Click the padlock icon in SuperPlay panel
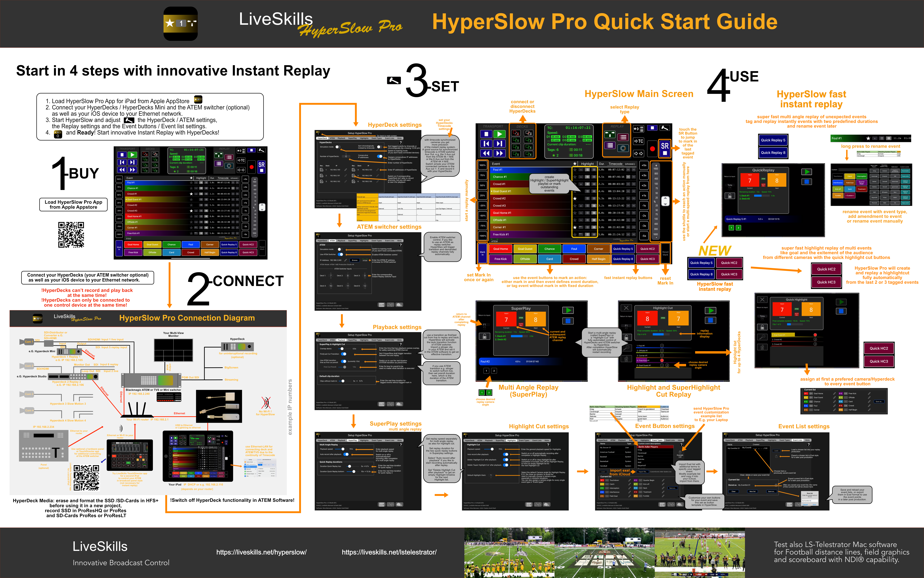924x578 pixels. click(x=485, y=336)
